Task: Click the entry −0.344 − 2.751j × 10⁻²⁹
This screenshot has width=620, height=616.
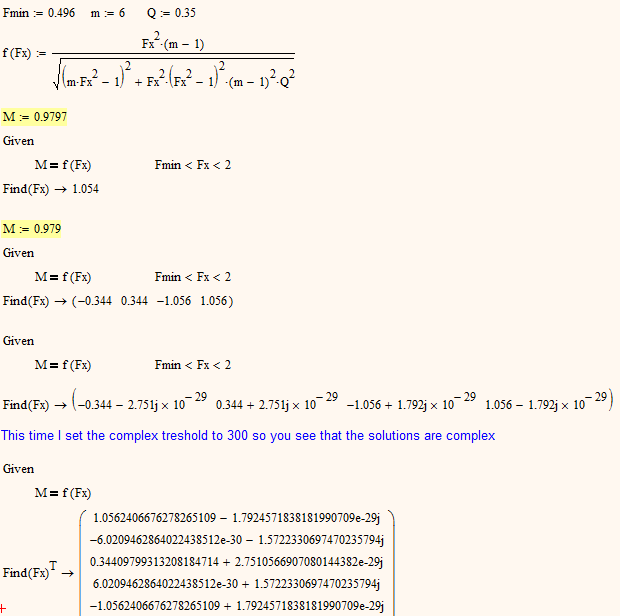Action: (142, 402)
